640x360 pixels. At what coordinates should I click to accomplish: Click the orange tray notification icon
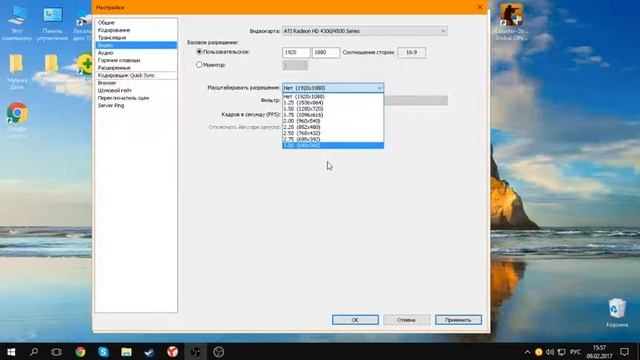(x=538, y=352)
